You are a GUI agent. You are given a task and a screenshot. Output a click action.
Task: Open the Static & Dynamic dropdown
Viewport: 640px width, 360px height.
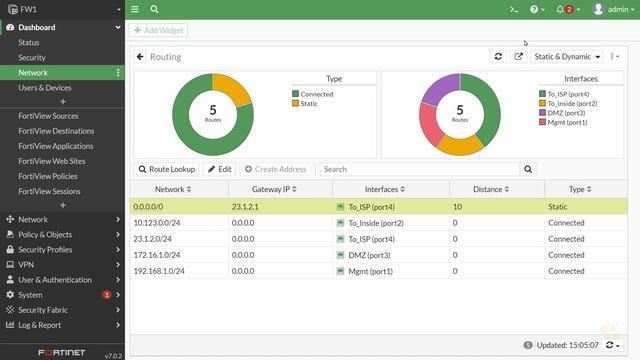pyautogui.click(x=567, y=57)
